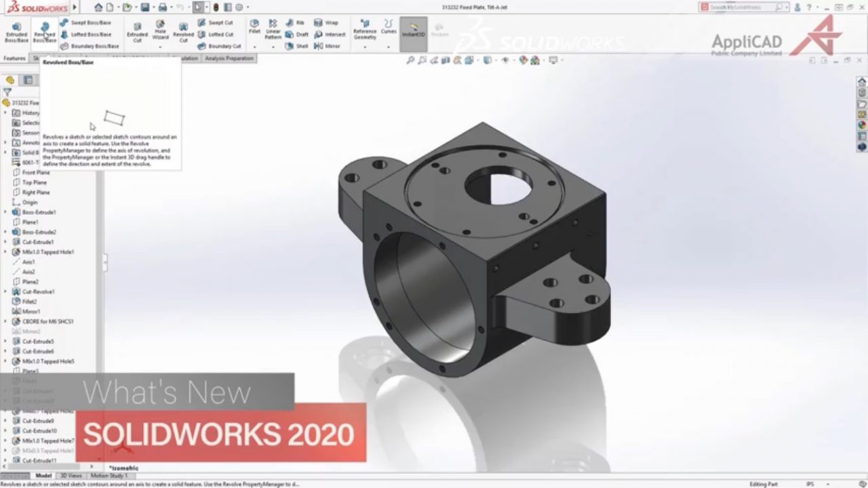Select Axis1 in the feature tree
The height and width of the screenshot is (488, 868).
click(x=23, y=262)
